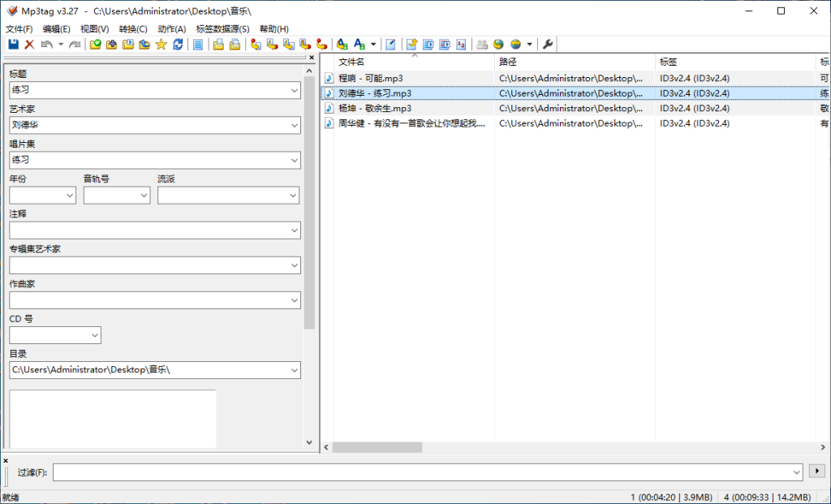Open the 流派 genre dropdown
Image resolution: width=831 pixels, height=504 pixels.
point(293,196)
